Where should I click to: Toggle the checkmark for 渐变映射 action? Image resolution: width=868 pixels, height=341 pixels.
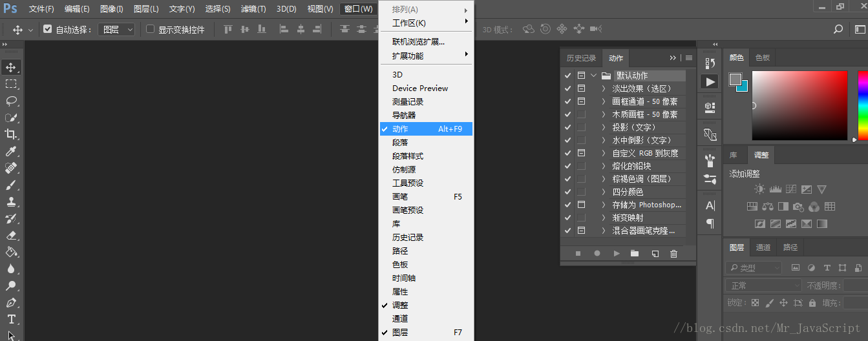[x=567, y=218]
